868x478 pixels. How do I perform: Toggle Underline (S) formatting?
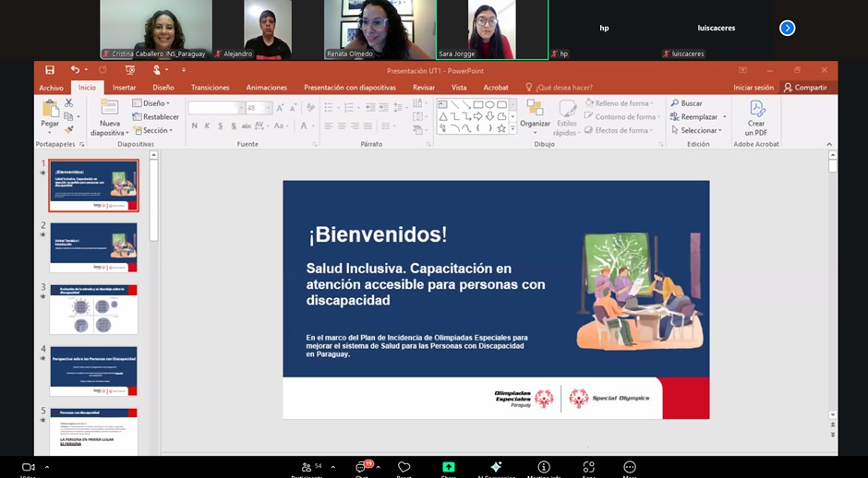click(x=221, y=126)
